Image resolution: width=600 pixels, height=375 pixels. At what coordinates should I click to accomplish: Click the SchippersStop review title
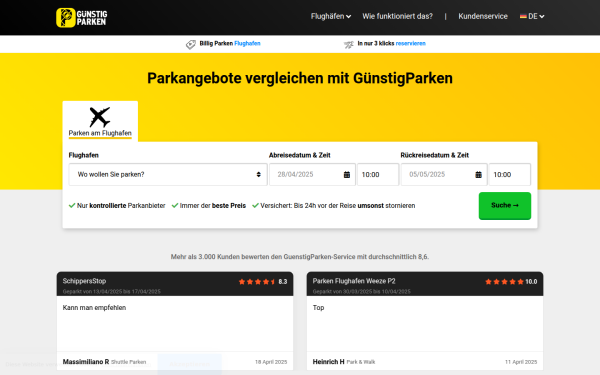(84, 281)
